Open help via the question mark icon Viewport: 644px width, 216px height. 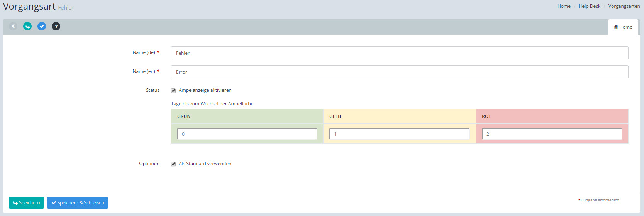click(56, 26)
